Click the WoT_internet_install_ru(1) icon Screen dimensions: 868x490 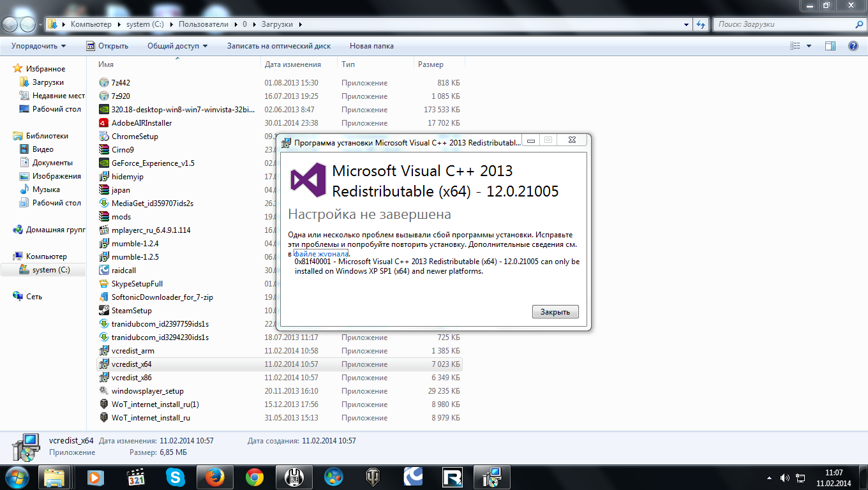point(105,404)
